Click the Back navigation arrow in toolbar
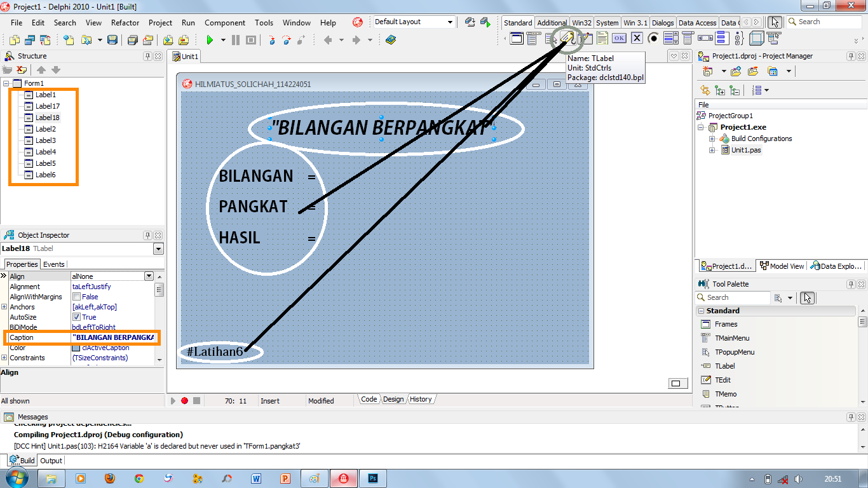Image resolution: width=868 pixels, height=488 pixels. click(328, 40)
